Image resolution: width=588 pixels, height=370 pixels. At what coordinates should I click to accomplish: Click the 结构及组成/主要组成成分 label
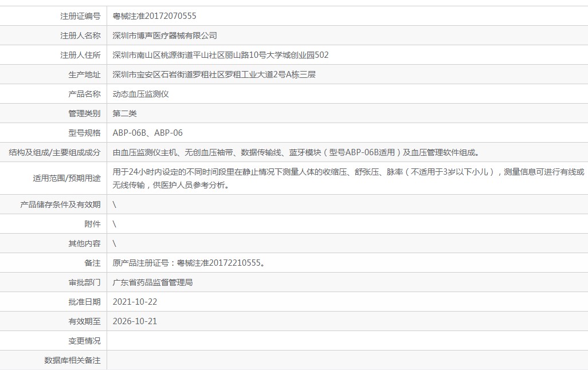pos(55,152)
